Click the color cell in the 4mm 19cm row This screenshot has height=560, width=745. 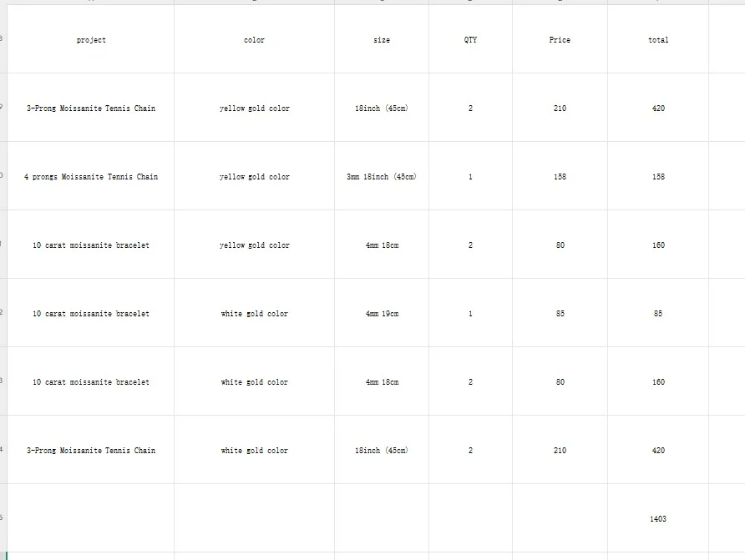click(x=254, y=314)
